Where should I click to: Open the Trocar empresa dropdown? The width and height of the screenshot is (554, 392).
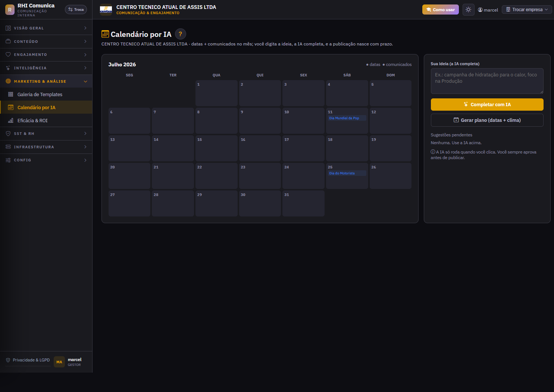point(527,10)
